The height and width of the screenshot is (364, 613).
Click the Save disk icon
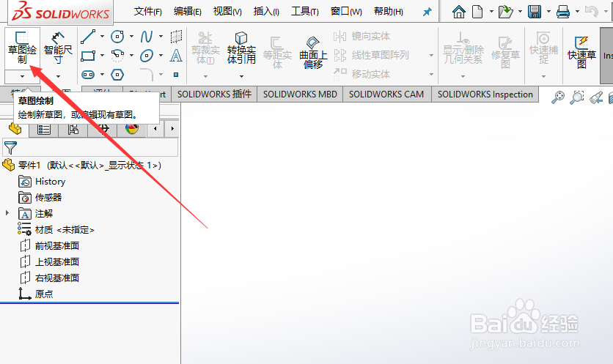click(x=534, y=12)
